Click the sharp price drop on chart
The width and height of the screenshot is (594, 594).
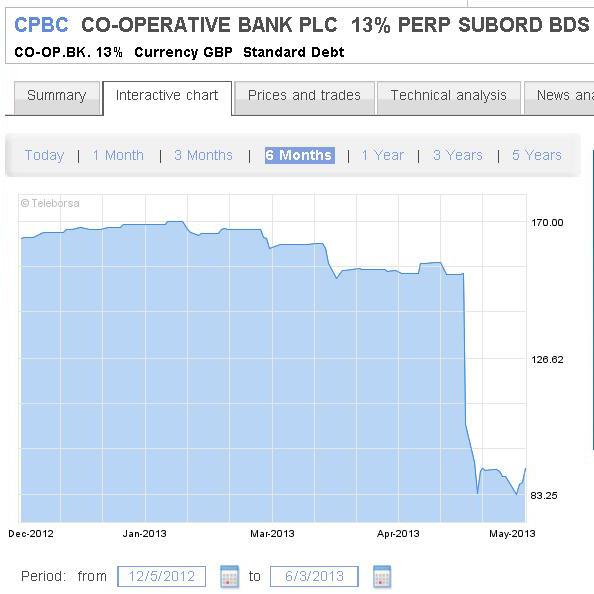[x=465, y=349]
